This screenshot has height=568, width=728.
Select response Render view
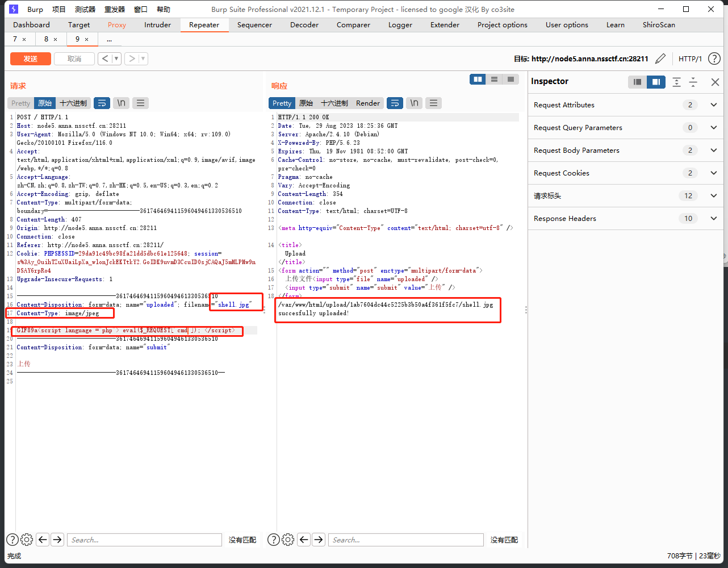tap(368, 103)
